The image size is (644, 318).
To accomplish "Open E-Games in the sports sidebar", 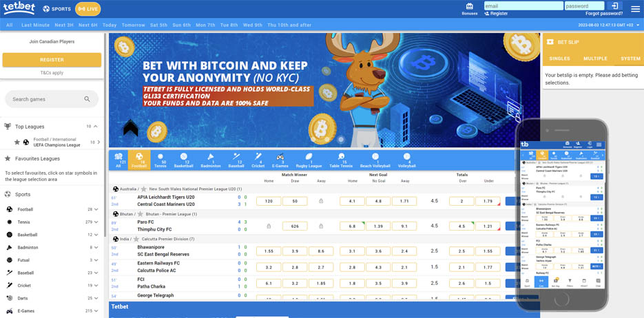I will [x=25, y=311].
